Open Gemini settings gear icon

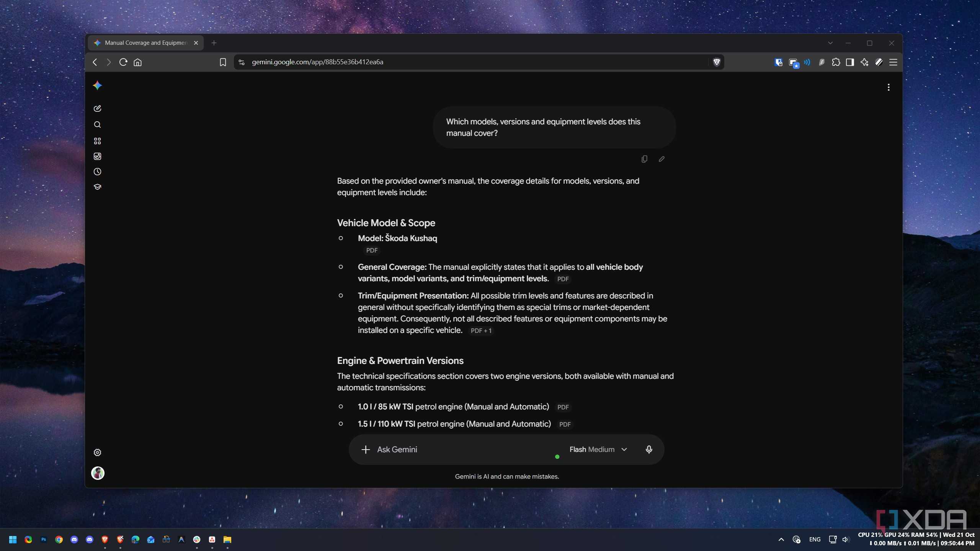[x=97, y=452]
